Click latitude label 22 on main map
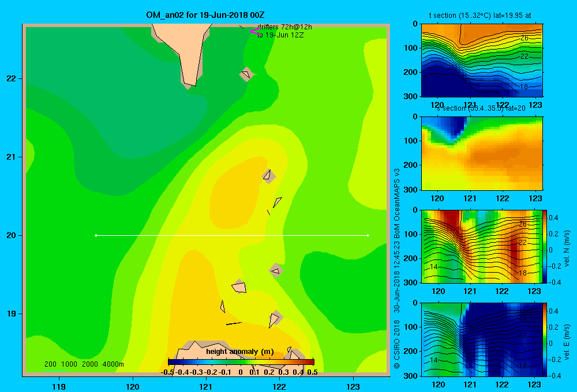577x392 pixels. click(12, 79)
